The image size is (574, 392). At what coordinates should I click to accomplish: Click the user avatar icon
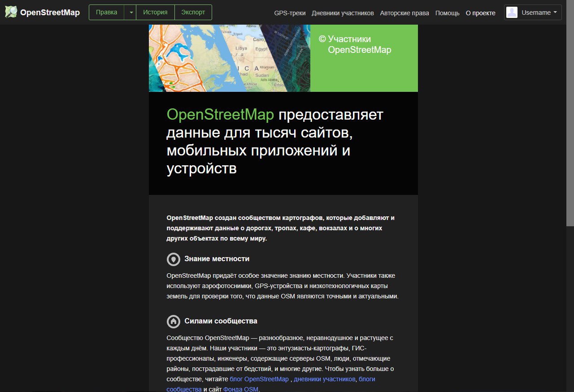512,13
